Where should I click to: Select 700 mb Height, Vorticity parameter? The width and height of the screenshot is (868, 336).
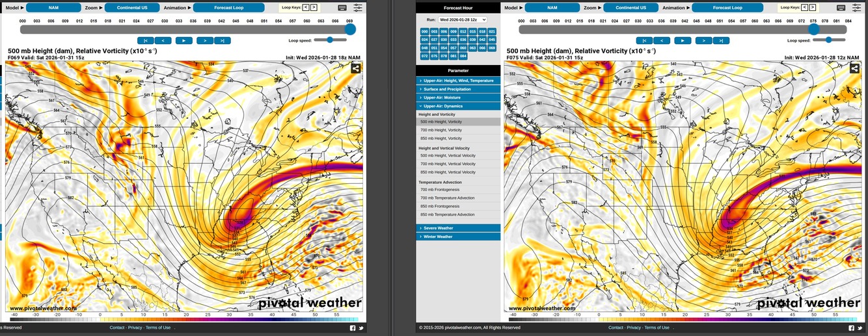(441, 130)
